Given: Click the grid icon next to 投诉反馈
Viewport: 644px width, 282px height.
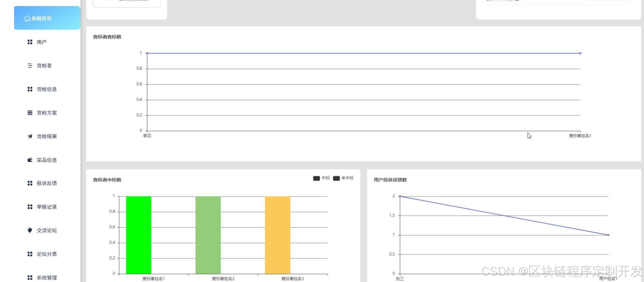Looking at the screenshot, I should (x=30, y=183).
